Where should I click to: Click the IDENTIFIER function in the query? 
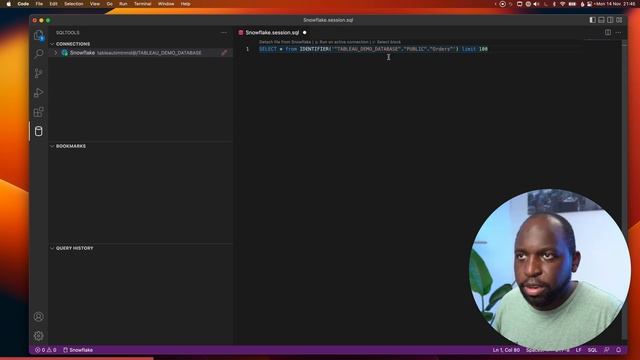(314, 49)
